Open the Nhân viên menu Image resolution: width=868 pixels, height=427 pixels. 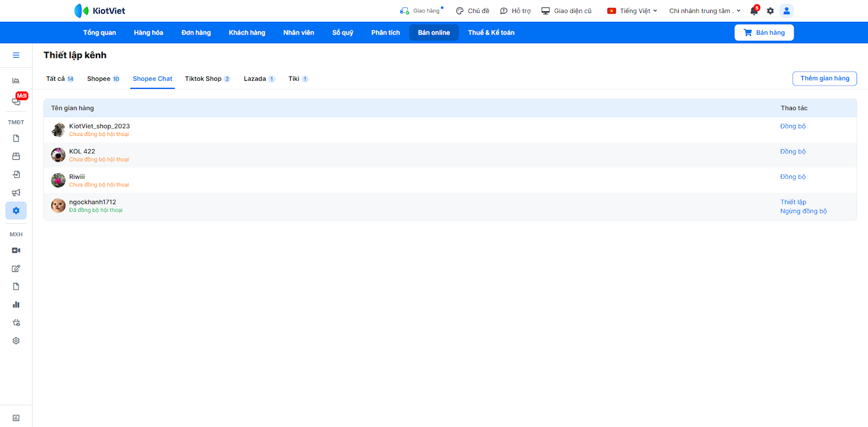click(x=298, y=33)
